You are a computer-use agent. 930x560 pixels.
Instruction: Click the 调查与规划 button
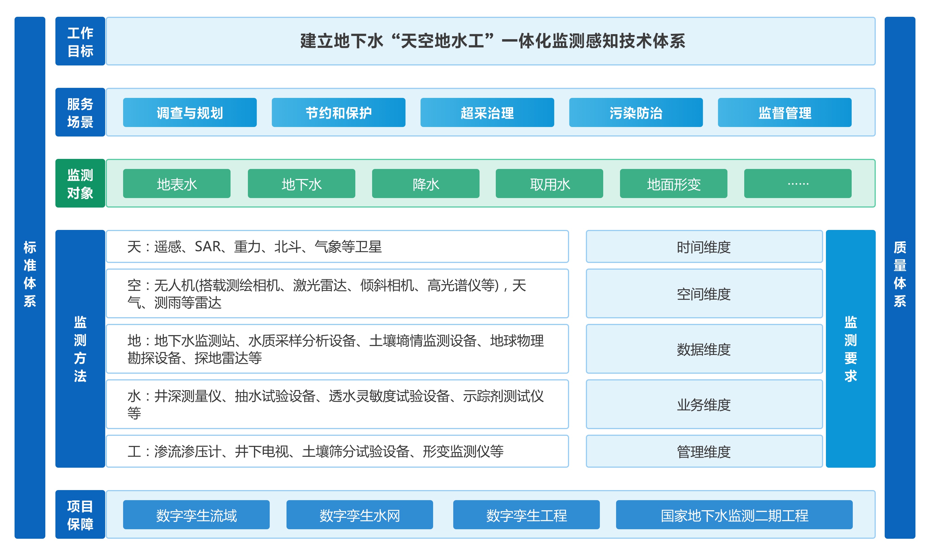[x=189, y=112]
